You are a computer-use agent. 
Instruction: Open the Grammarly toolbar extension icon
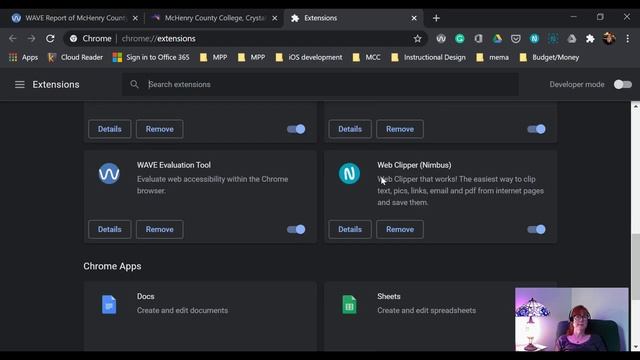[460, 39]
